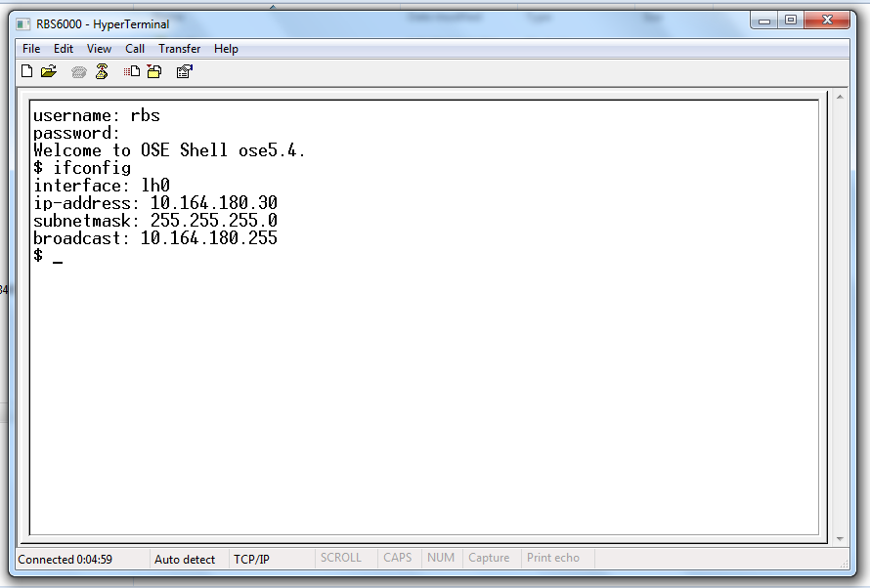Open the Transfer menu
The height and width of the screenshot is (588, 870).
pyautogui.click(x=179, y=48)
